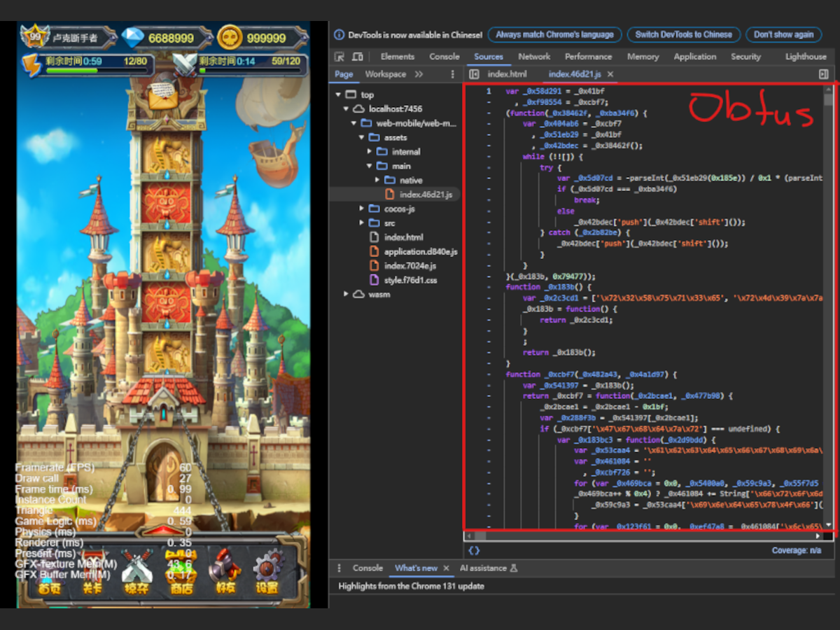Open the three-dot drawer menu by Console
Screen dimensions: 840x630
pos(339,568)
